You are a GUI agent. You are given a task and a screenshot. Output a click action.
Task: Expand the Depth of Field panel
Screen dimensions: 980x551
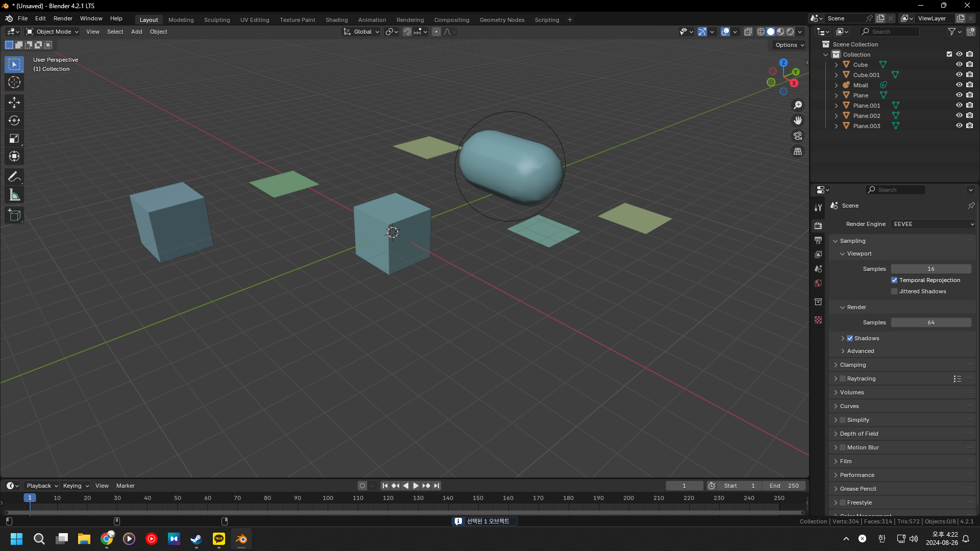(x=859, y=434)
